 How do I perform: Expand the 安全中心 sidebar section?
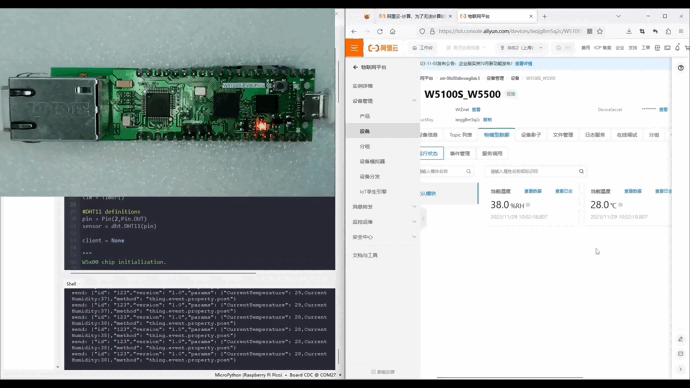[414, 237]
